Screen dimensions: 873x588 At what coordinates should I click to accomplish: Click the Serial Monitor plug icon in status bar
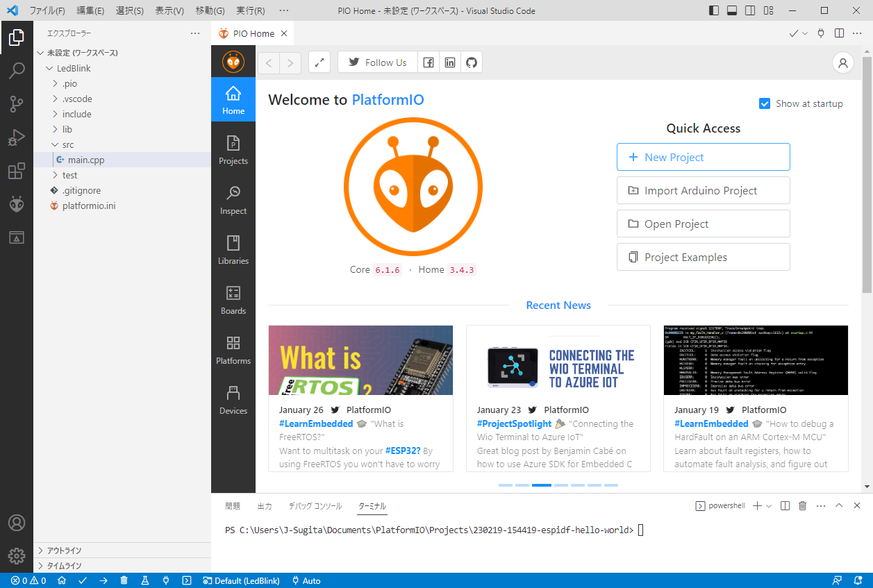tap(166, 580)
